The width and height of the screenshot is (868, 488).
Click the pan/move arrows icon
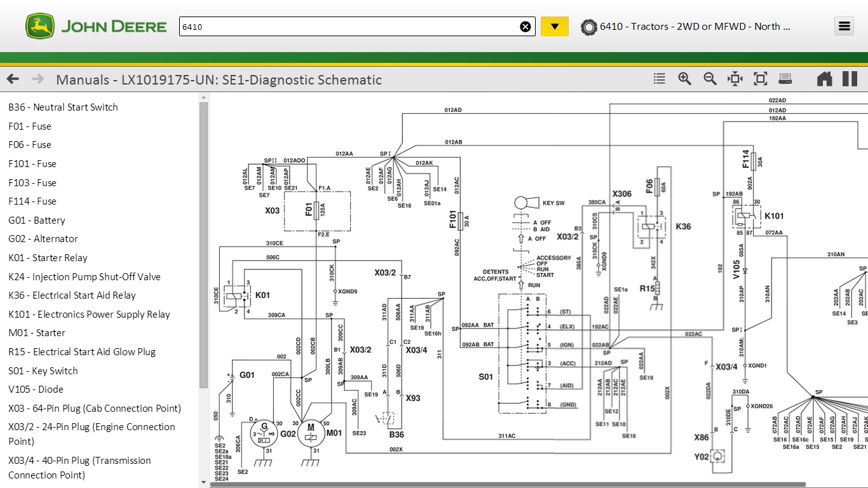[x=735, y=79]
